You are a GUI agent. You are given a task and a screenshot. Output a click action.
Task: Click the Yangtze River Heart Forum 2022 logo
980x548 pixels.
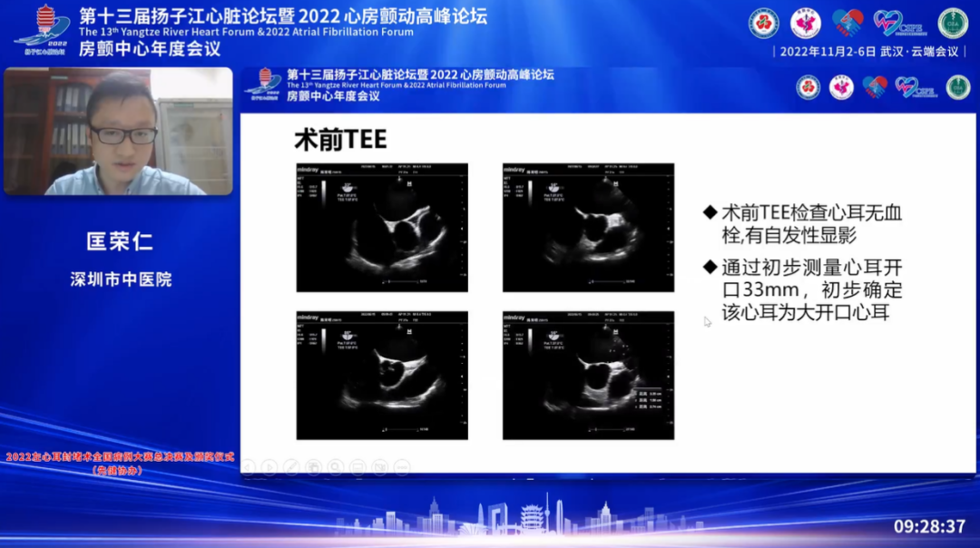(45, 26)
